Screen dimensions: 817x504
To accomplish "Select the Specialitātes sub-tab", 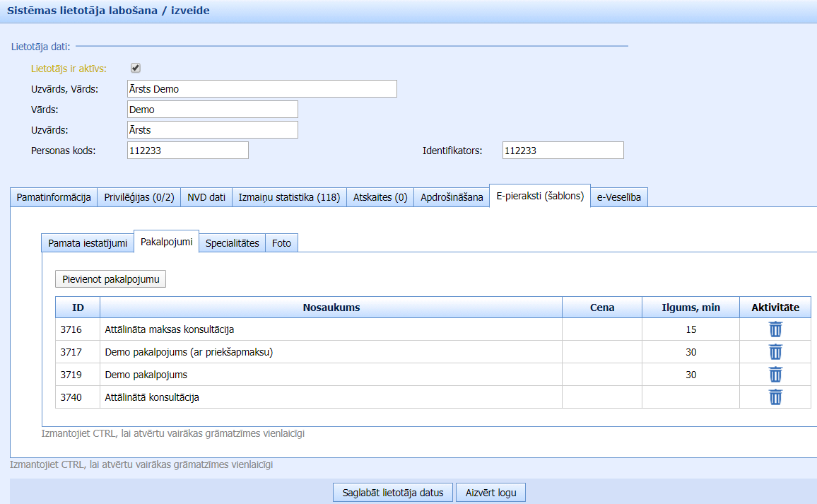I will point(232,243).
